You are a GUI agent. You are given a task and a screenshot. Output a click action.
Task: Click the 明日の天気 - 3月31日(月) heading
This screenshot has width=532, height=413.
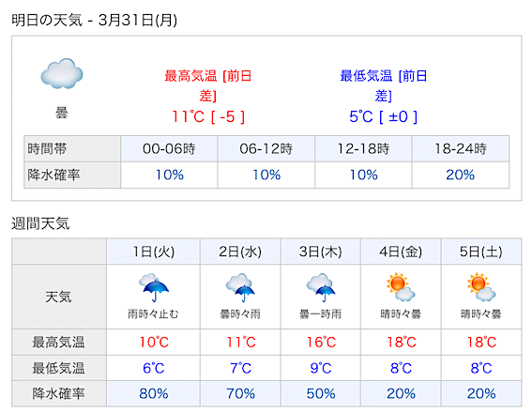click(95, 20)
